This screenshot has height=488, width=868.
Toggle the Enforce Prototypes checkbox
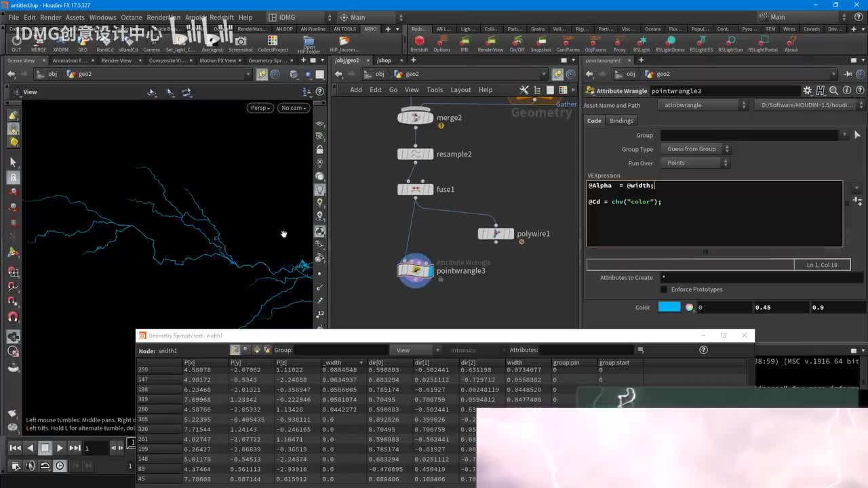click(664, 289)
